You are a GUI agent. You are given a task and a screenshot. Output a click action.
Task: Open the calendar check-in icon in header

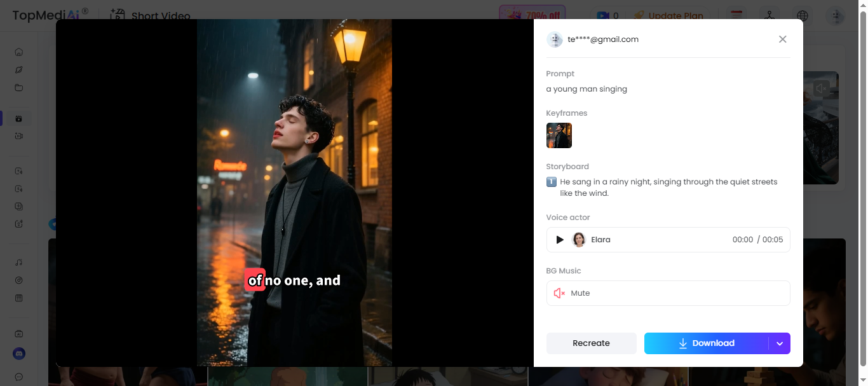click(737, 16)
